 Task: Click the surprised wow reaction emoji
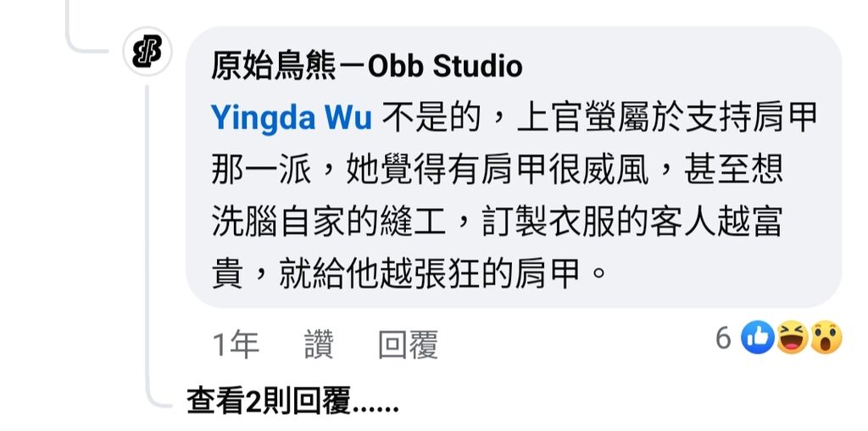826,337
